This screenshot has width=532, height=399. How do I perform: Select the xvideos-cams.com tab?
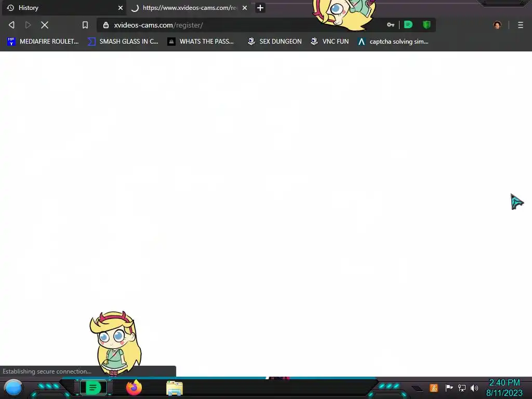click(x=189, y=8)
